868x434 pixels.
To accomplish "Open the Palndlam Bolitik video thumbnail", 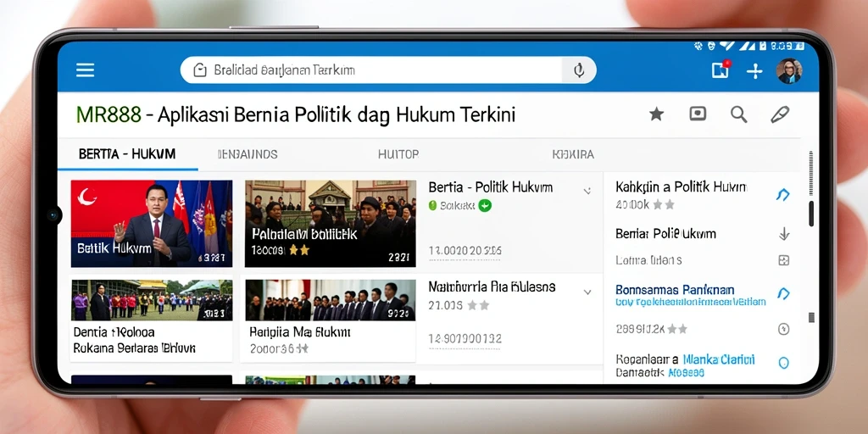I will 330,224.
